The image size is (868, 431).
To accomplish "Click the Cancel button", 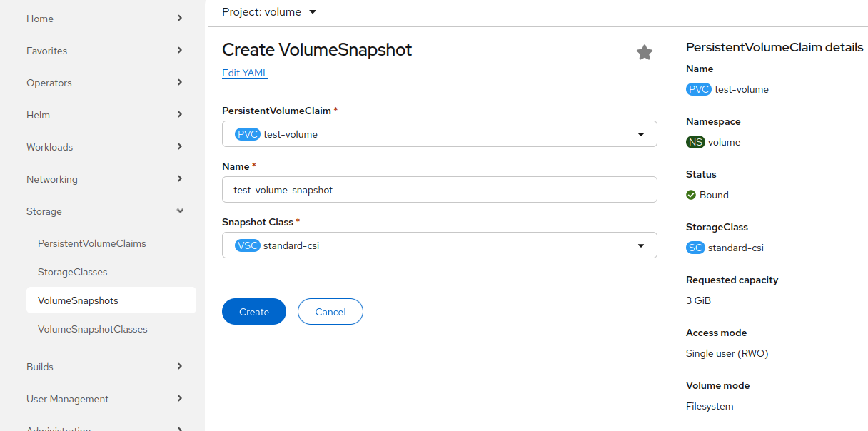I will 330,311.
